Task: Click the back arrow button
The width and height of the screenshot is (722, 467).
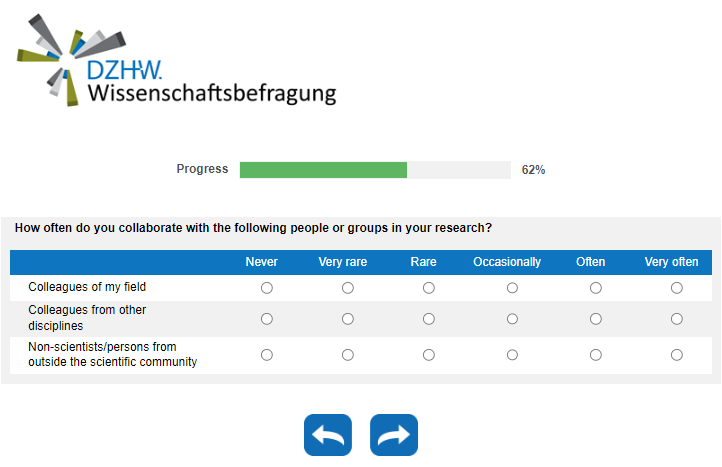Action: coord(328,435)
